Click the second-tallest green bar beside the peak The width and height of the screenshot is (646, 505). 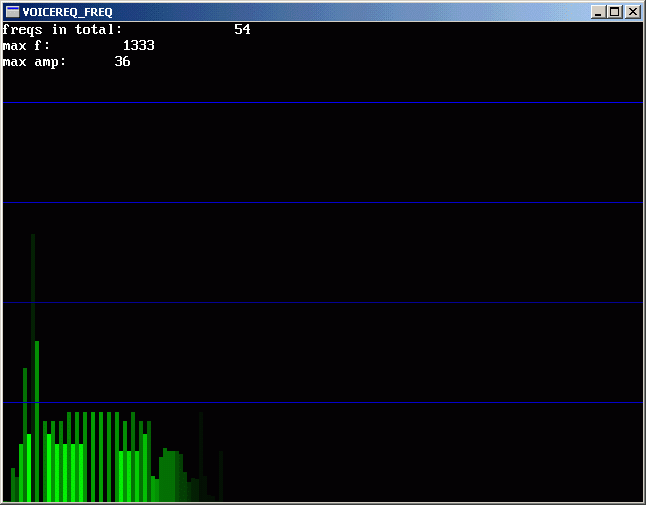(37, 400)
